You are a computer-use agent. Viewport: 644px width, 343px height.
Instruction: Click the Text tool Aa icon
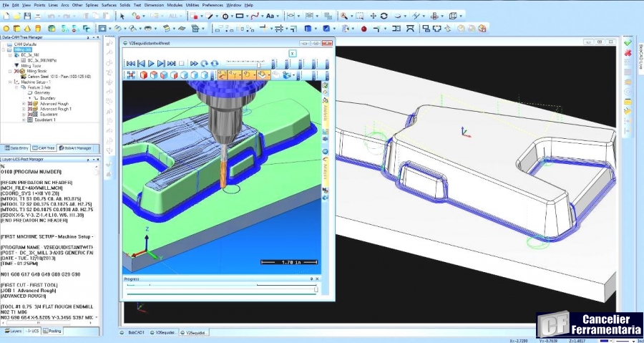271,15
